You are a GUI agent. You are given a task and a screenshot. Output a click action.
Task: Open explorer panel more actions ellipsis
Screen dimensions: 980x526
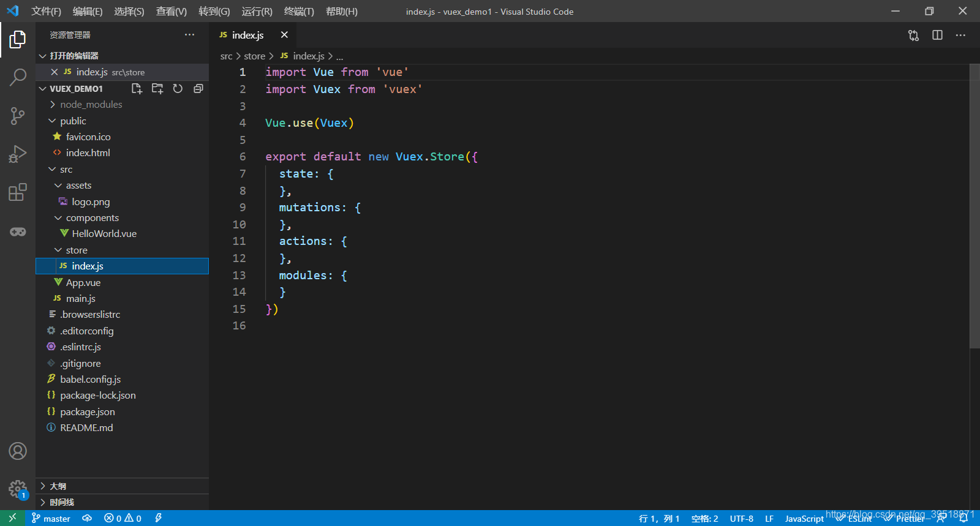[189, 35]
